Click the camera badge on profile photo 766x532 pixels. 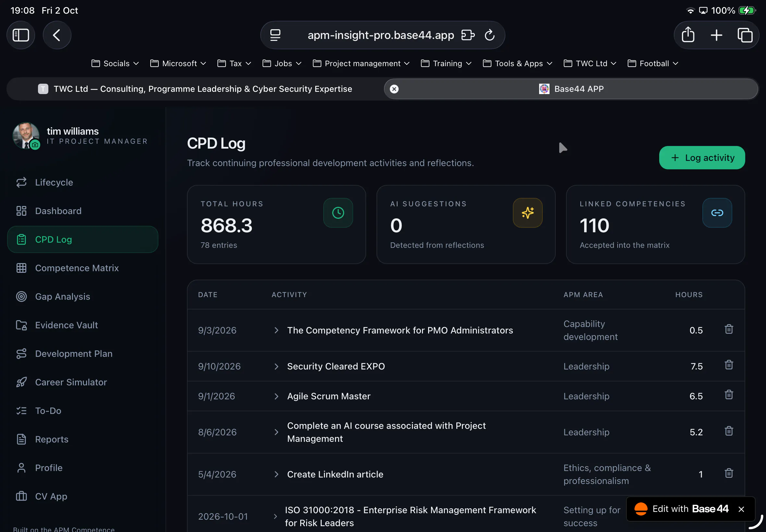[x=35, y=145]
